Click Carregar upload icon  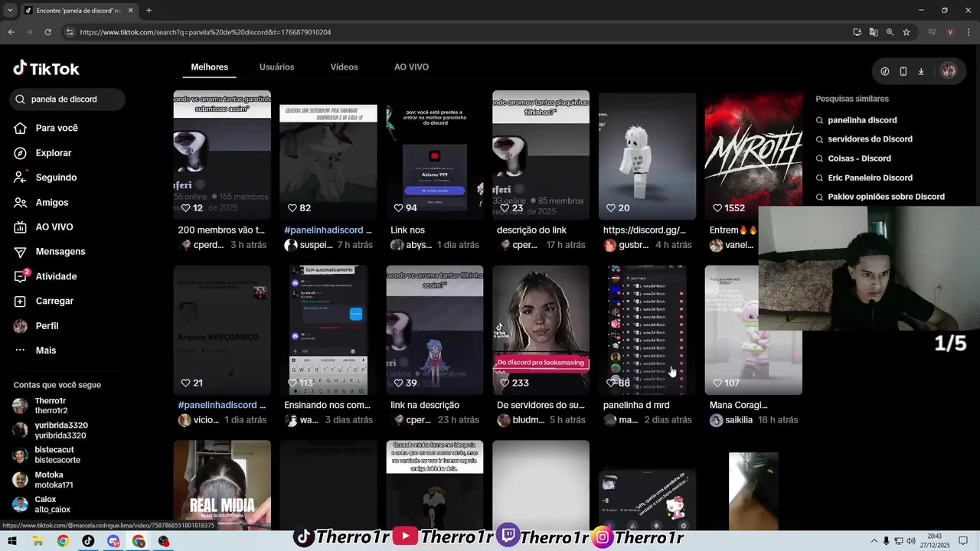(x=21, y=302)
